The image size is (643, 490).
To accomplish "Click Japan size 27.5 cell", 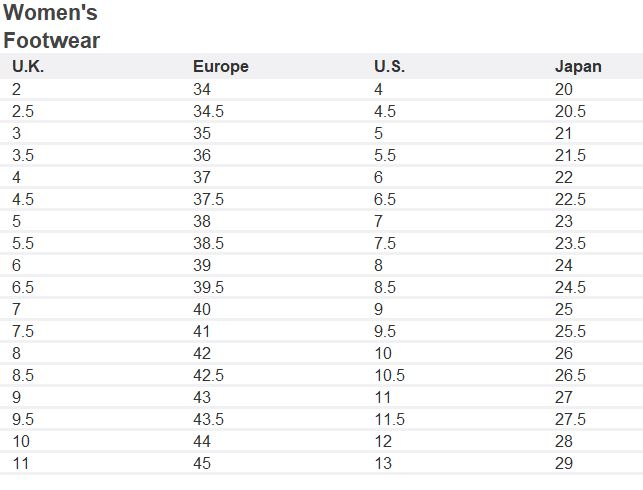I will 570,419.
